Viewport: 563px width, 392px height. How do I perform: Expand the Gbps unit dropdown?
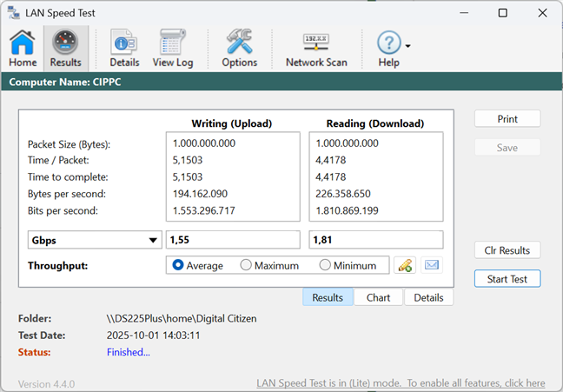[x=153, y=240]
